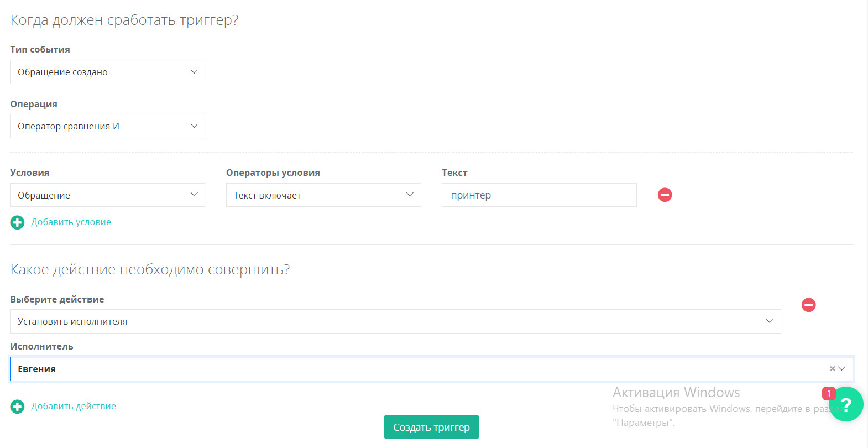Expand the Операторы условия dropdown

click(323, 195)
